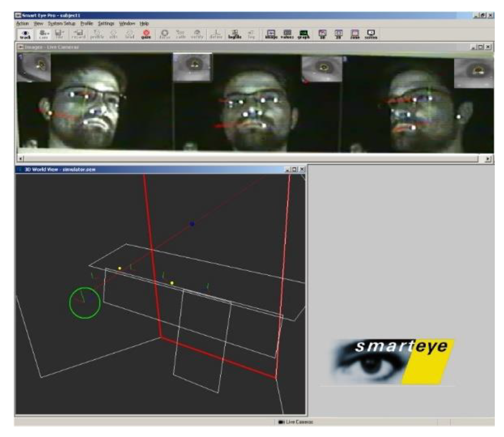
Task: Open the Settings menu
Action: (x=106, y=23)
